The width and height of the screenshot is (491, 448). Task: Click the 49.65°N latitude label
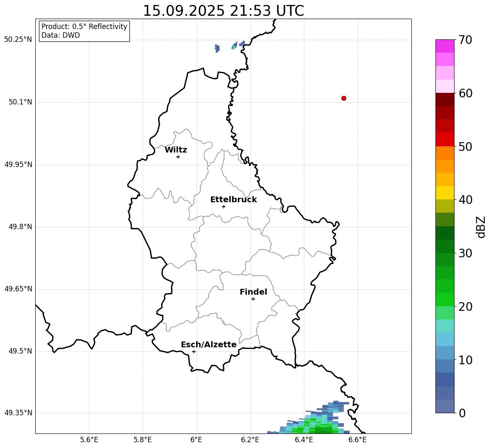pyautogui.click(x=18, y=289)
